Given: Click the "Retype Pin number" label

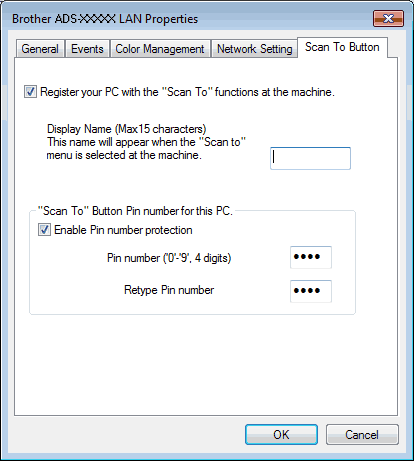Looking at the screenshot, I should 169,290.
